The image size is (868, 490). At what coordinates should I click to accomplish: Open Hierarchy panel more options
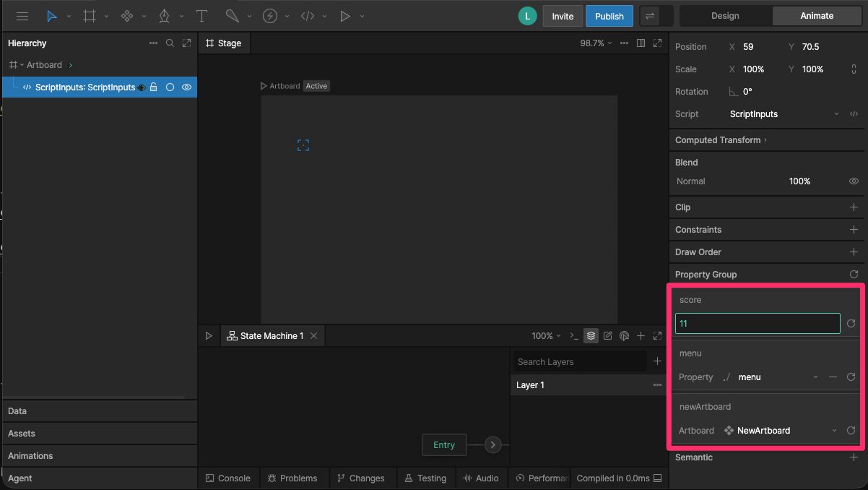coord(153,43)
